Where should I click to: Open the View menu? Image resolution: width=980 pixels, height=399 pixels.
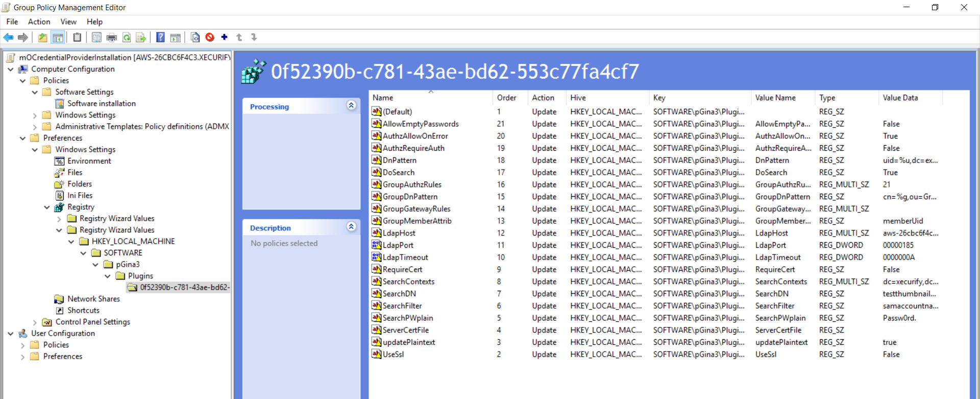click(68, 21)
